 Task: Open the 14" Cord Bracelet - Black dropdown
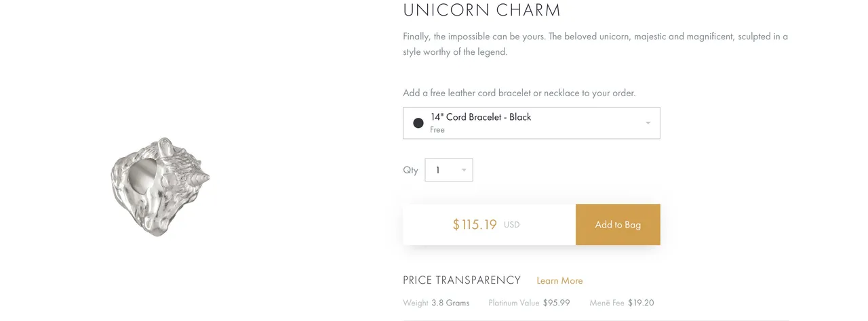coord(531,123)
